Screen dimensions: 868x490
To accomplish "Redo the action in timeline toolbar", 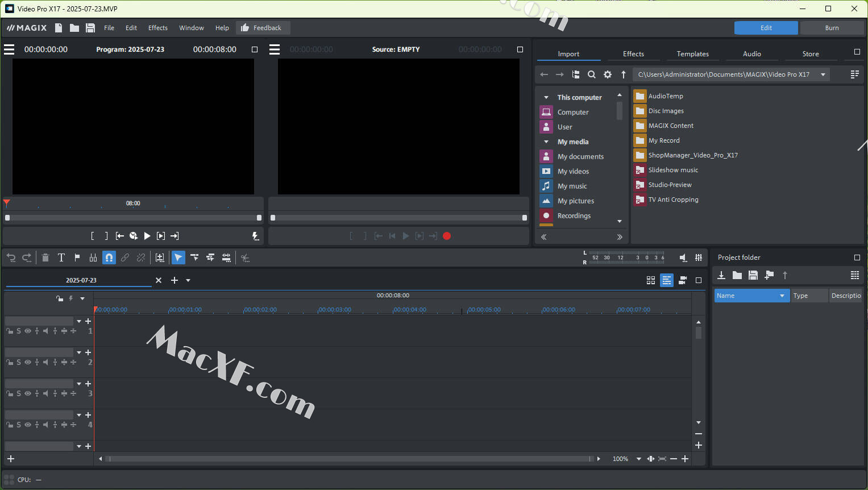I will [x=27, y=258].
